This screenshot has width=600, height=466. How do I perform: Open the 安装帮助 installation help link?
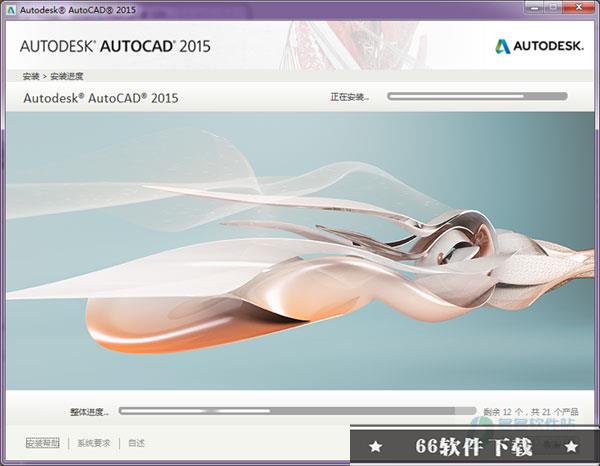coord(43,443)
